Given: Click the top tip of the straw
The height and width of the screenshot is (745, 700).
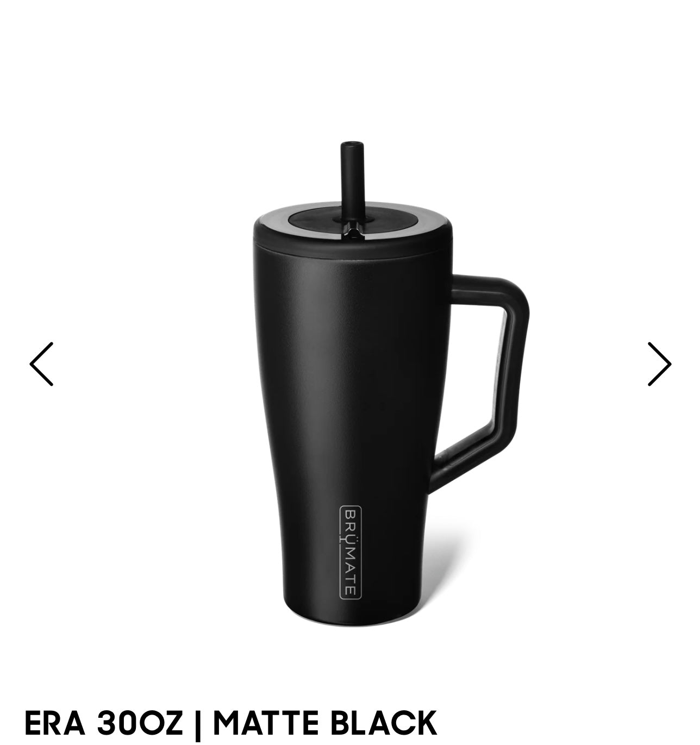Looking at the screenshot, I should pos(352,145).
